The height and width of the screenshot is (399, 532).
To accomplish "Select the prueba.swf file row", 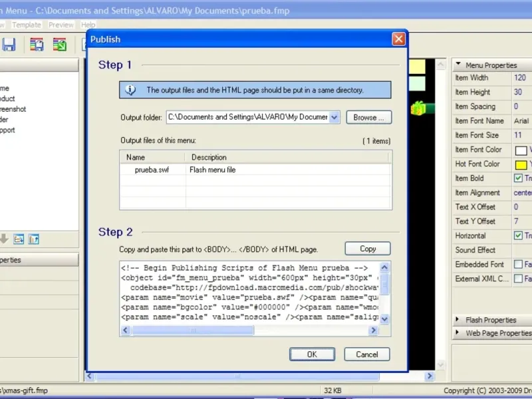I will click(x=255, y=170).
